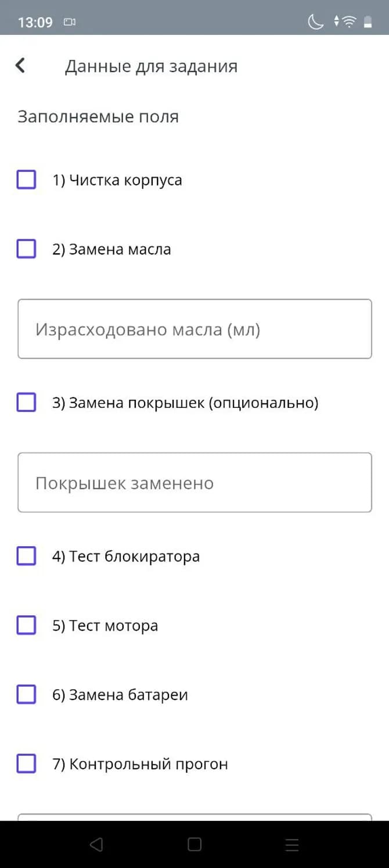Tap the 'Данные для задания' header title

pos(151,66)
